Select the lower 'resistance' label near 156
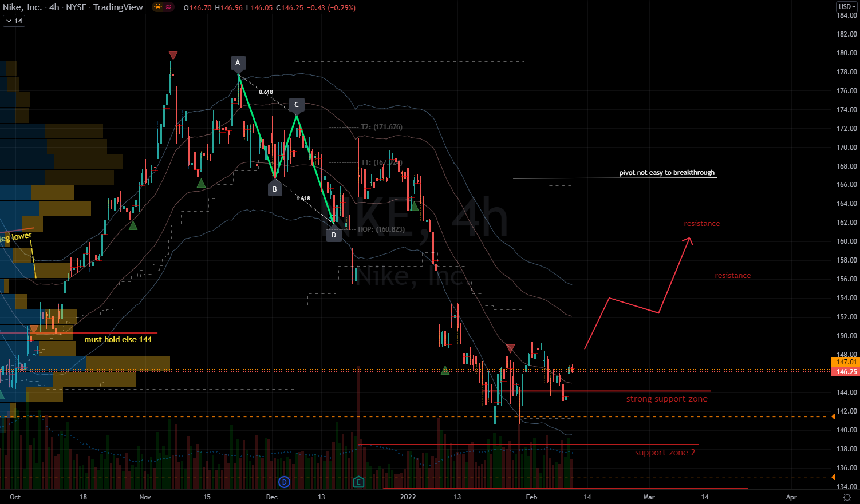The image size is (860, 504). [x=733, y=276]
